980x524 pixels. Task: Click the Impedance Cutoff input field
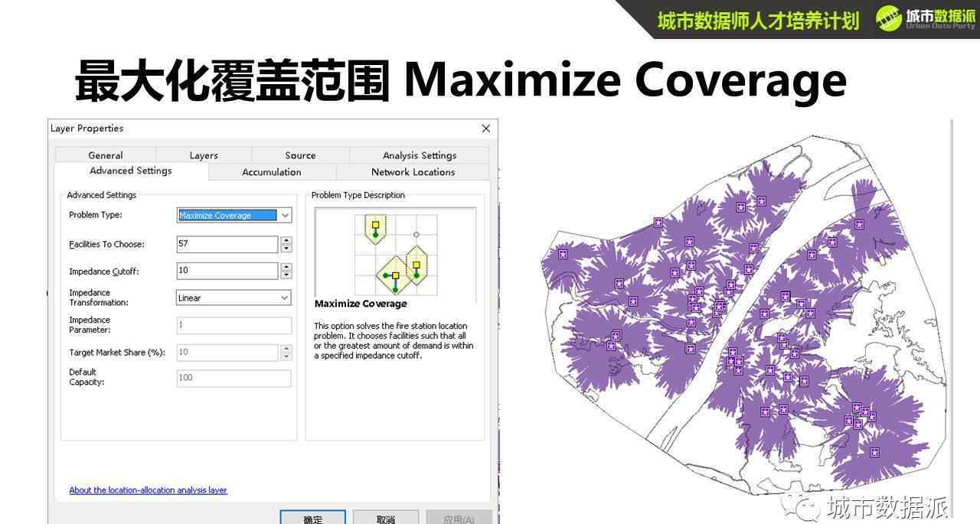(x=227, y=271)
